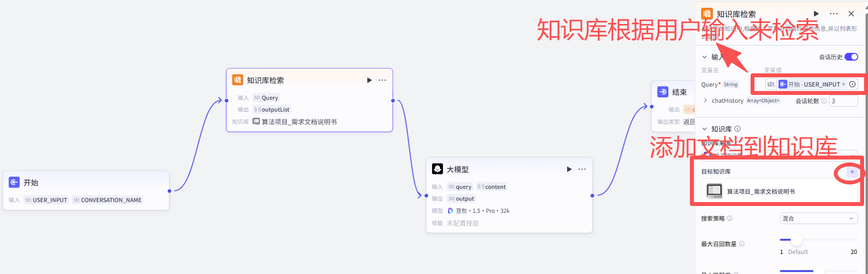Run the 大模型 node via its play icon
The height and width of the screenshot is (274, 868).
coord(569,169)
